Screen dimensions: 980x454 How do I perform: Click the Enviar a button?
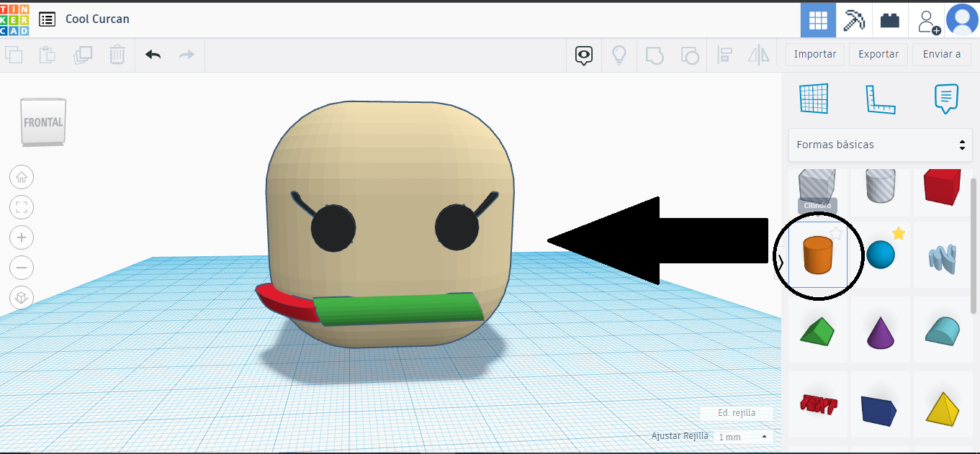[942, 54]
